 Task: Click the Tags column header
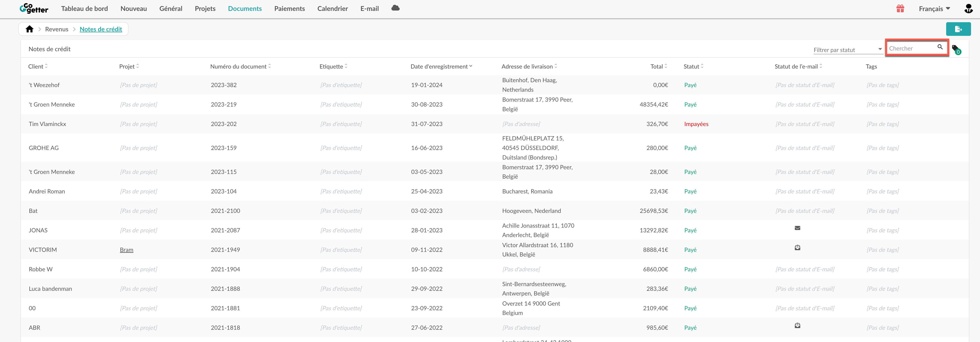pos(871,66)
